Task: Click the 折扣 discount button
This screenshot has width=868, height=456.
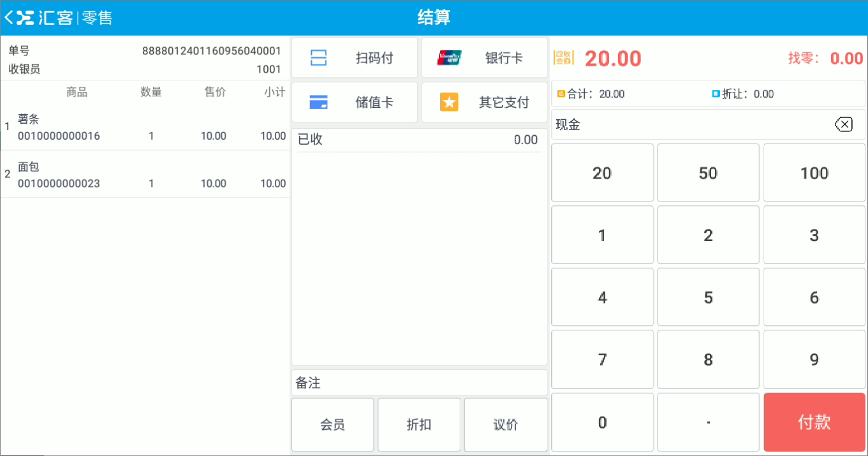Action: pos(419,424)
